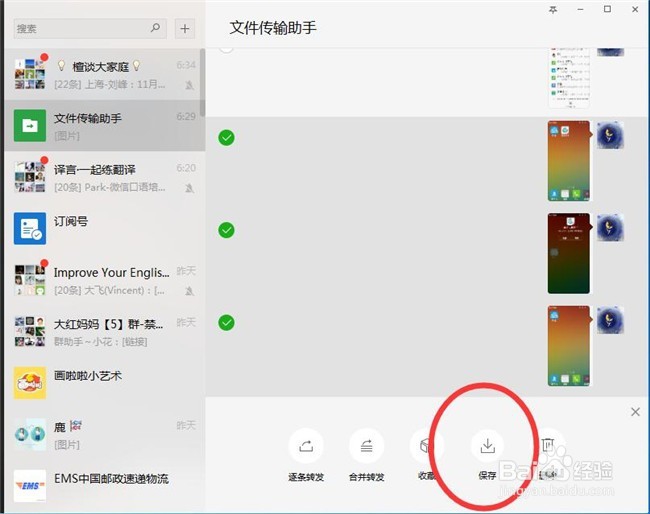This screenshot has height=514, width=650.
Task: Open EMS中国邮政速递物流 conversation
Action: point(103,485)
